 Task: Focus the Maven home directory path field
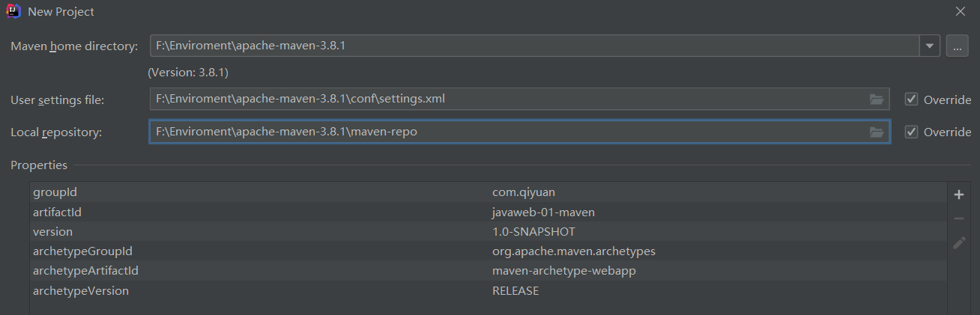point(534,46)
